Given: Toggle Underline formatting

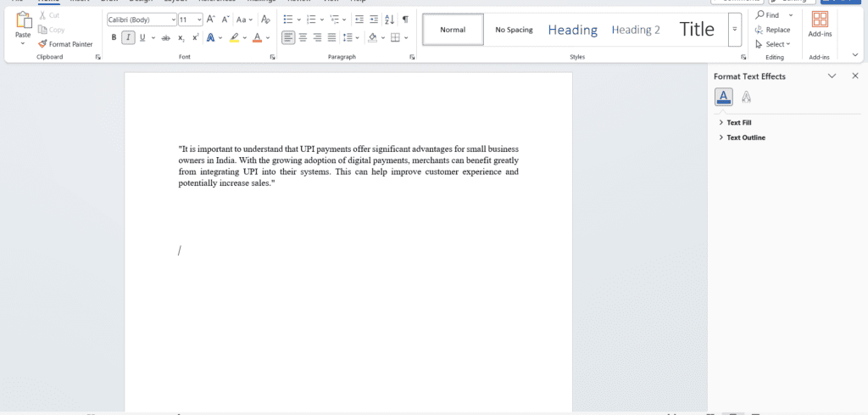Looking at the screenshot, I should [x=142, y=37].
